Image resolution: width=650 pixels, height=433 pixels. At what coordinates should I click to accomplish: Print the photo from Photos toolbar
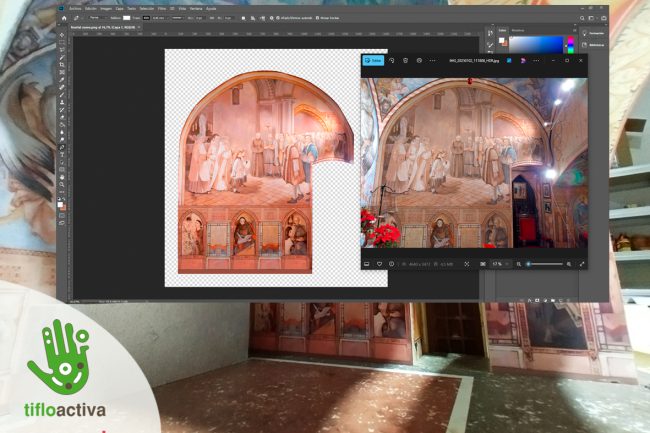(x=419, y=60)
